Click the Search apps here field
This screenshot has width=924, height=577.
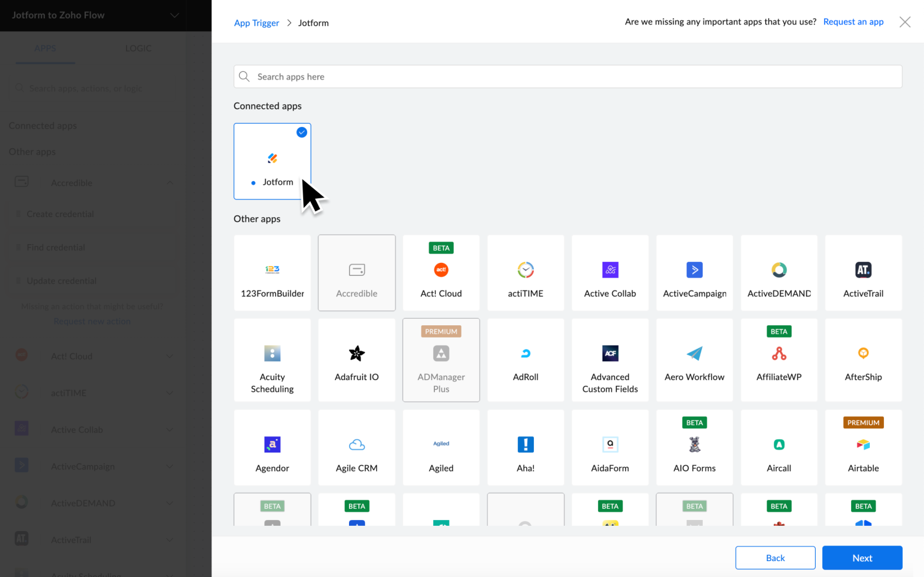(567, 76)
